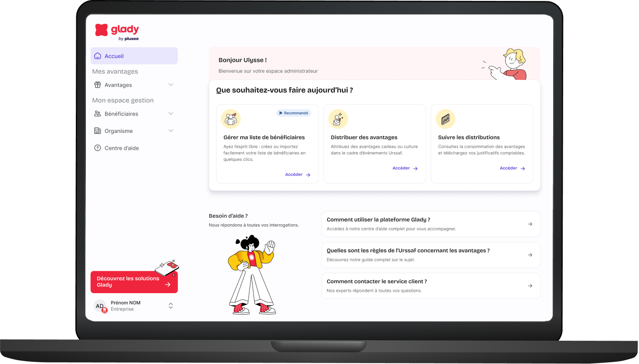The height and width of the screenshot is (364, 639).
Task: Select the Avantages gift icon
Action: click(x=97, y=84)
